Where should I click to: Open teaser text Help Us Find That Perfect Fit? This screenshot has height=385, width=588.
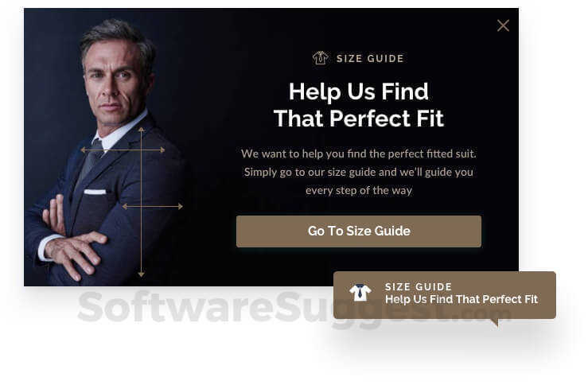(x=461, y=299)
